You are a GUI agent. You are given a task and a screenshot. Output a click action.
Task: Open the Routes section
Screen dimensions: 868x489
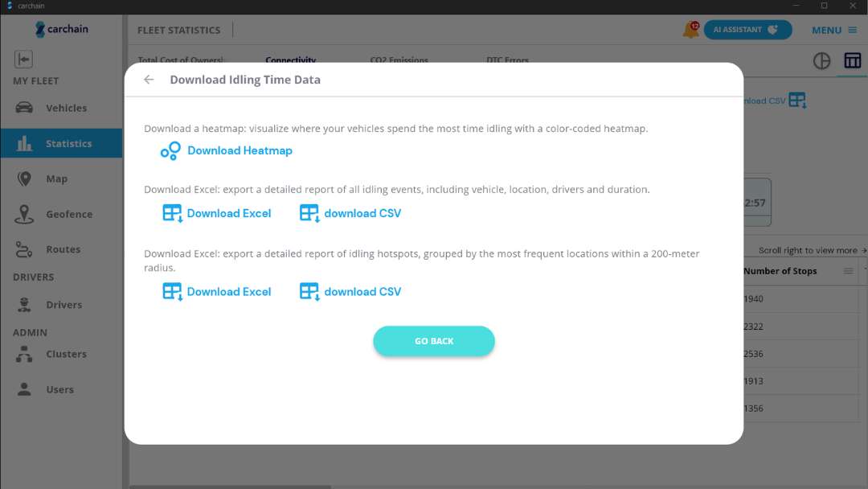(63, 250)
